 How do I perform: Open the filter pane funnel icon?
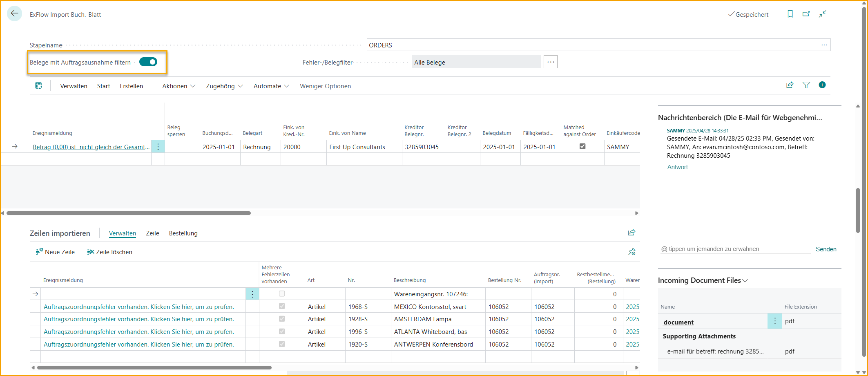click(x=806, y=85)
